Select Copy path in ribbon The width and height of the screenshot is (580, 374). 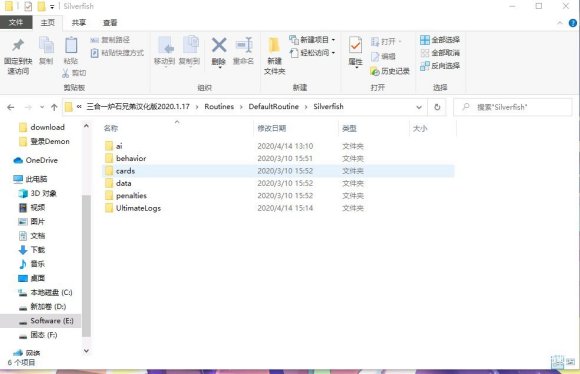click(x=110, y=40)
